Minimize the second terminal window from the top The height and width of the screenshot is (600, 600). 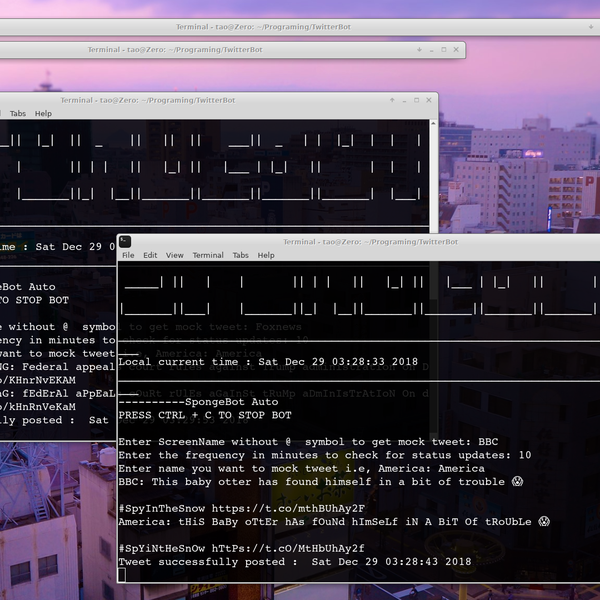pos(432,49)
